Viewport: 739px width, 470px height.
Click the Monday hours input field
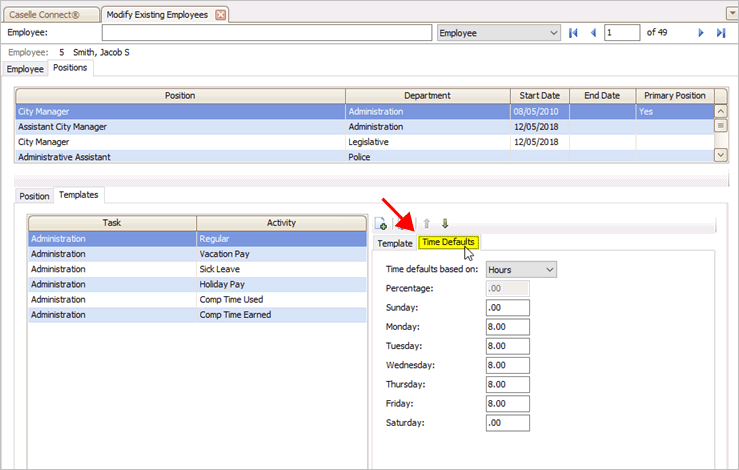point(507,326)
